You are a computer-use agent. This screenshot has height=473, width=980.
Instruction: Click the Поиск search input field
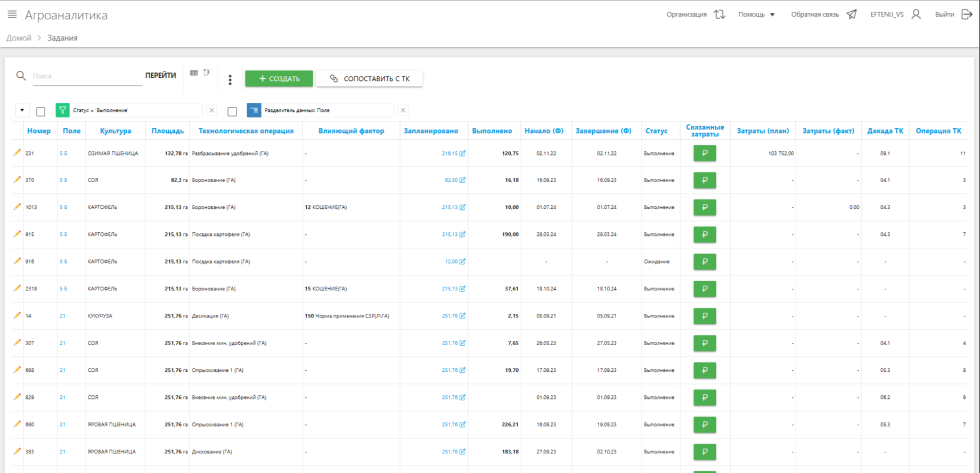(86, 76)
